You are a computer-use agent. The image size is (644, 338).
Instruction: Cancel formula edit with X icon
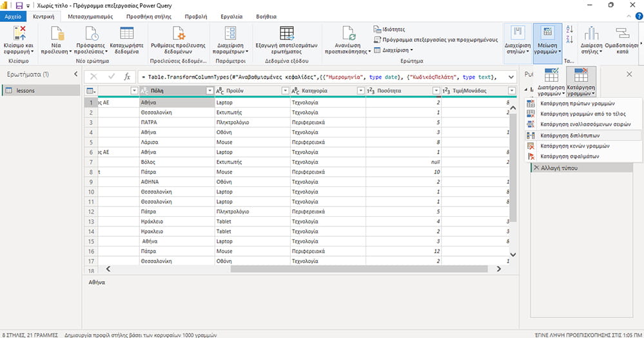(x=93, y=77)
